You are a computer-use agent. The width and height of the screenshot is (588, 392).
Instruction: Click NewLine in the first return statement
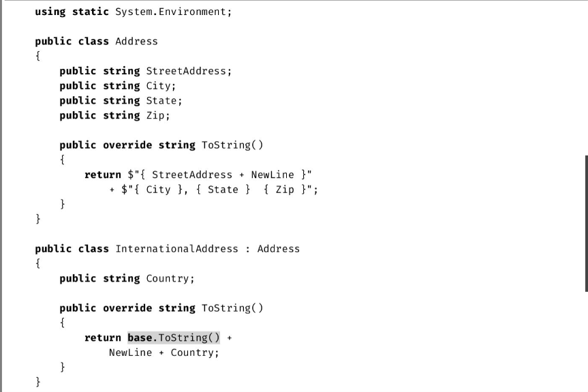click(x=273, y=175)
